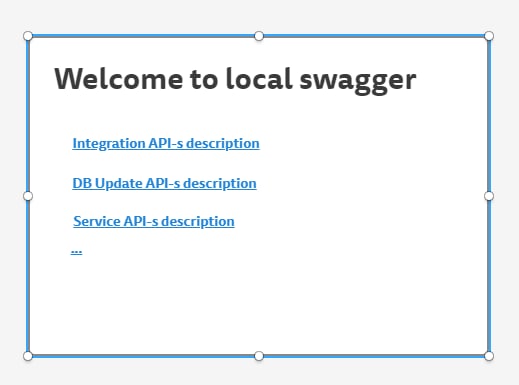
Task: Grab the top-middle selection handle
Action: click(259, 36)
